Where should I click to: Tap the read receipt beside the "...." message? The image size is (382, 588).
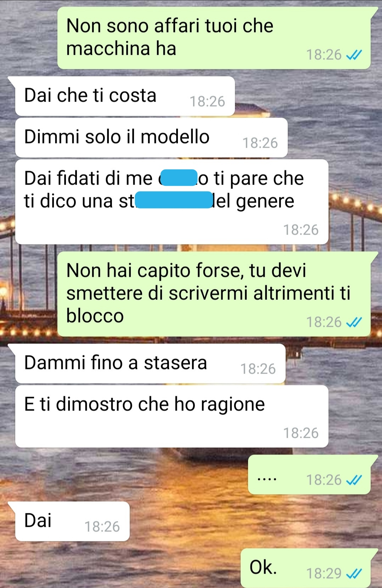tap(354, 480)
